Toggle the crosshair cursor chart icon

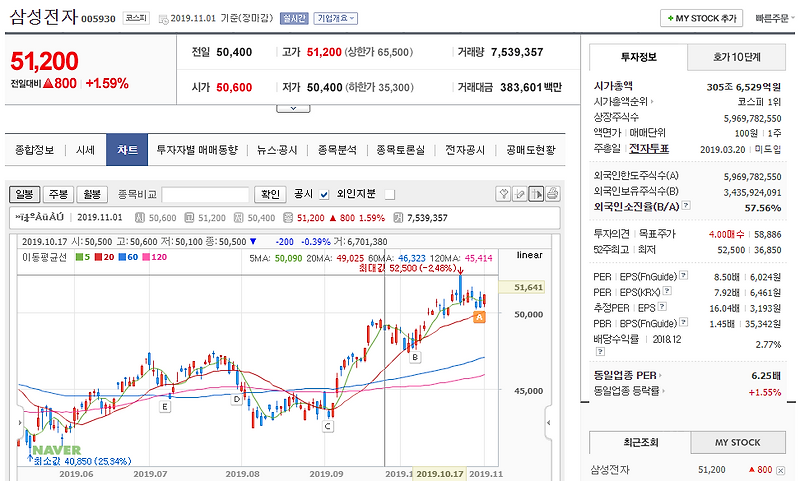536,194
